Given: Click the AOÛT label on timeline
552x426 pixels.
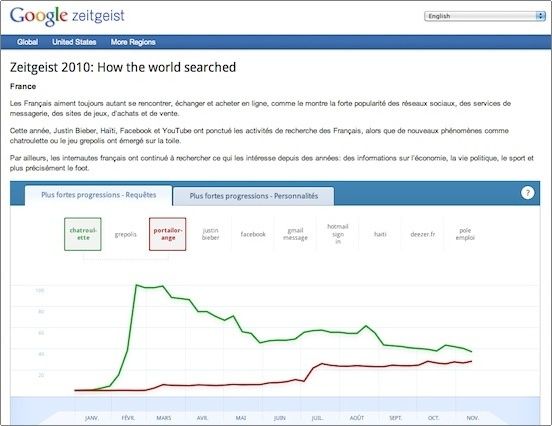Looking at the screenshot, I should [x=357, y=418].
